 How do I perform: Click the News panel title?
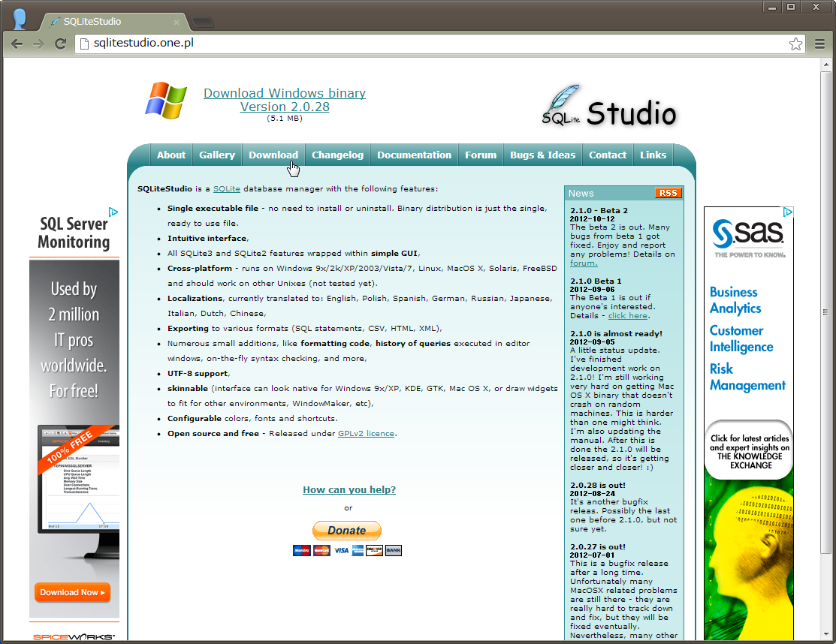[x=581, y=194]
